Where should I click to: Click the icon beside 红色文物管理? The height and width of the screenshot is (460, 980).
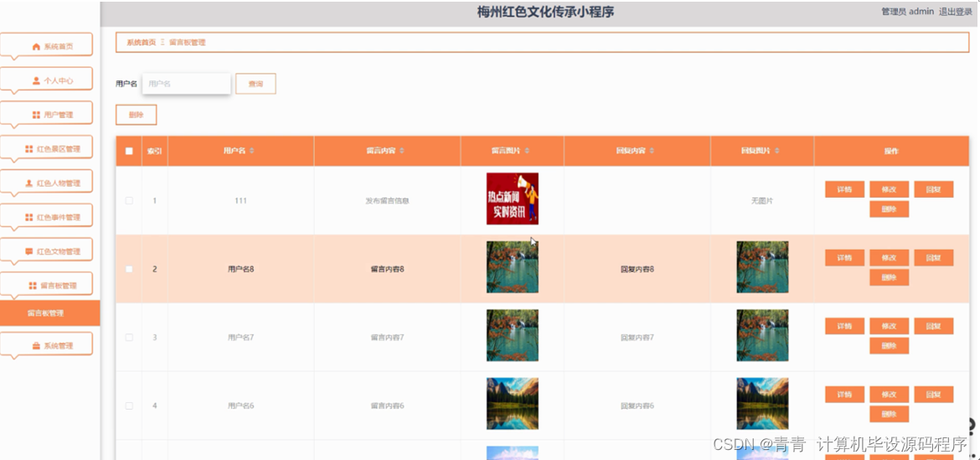click(x=28, y=251)
